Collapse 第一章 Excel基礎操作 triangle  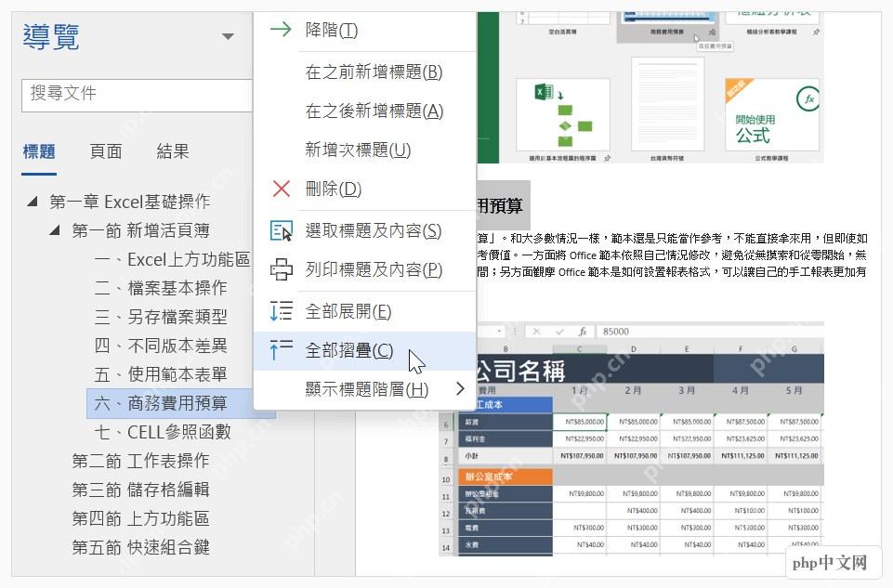point(33,201)
